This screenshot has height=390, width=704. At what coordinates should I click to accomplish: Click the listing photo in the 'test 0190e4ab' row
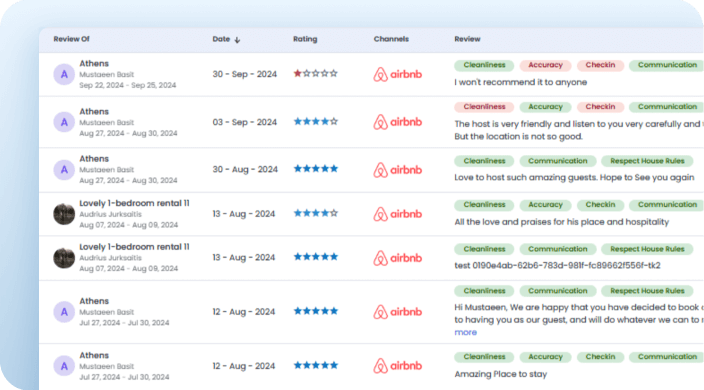tap(64, 258)
